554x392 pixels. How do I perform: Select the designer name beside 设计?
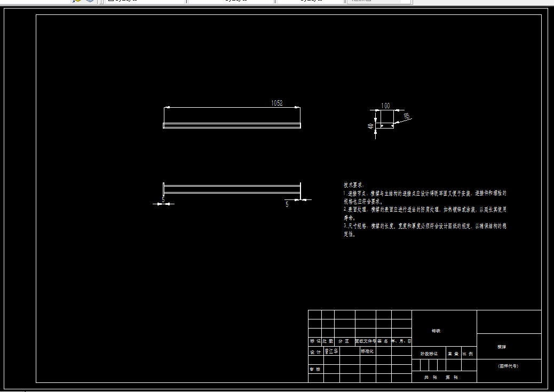tap(331, 351)
